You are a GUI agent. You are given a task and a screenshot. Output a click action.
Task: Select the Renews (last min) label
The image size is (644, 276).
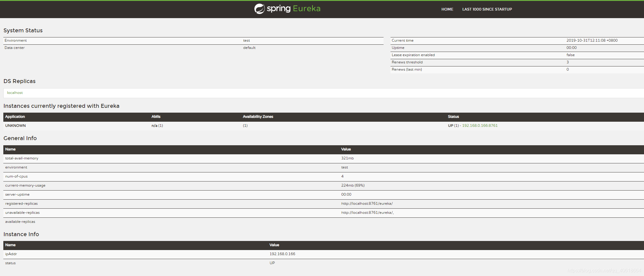pos(407,69)
